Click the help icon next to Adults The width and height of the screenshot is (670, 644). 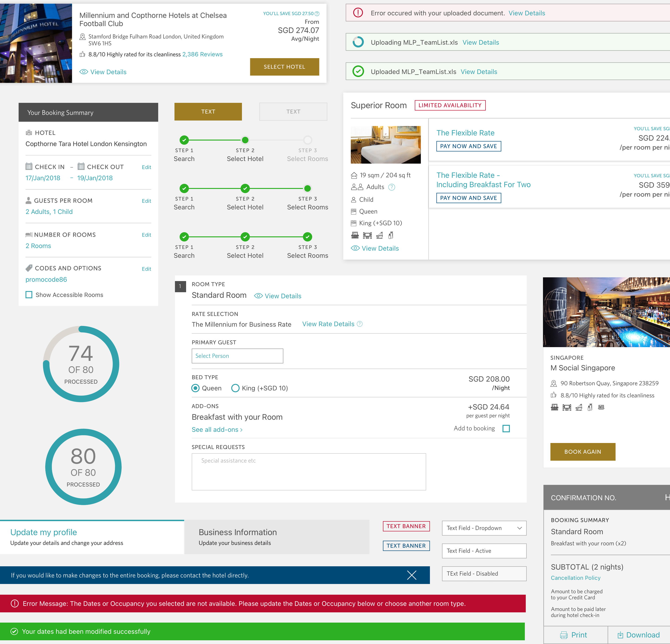click(392, 187)
